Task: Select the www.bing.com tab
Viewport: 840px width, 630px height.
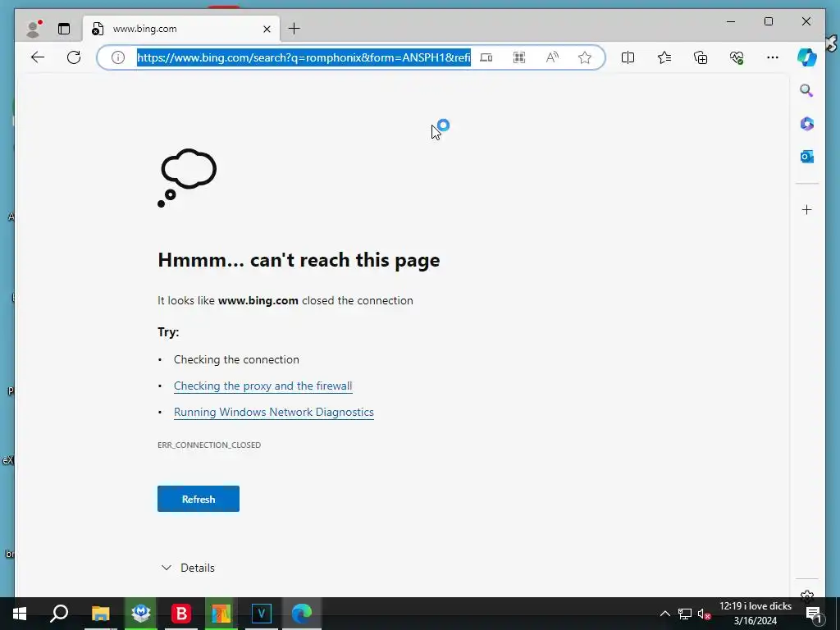Action: [x=180, y=29]
